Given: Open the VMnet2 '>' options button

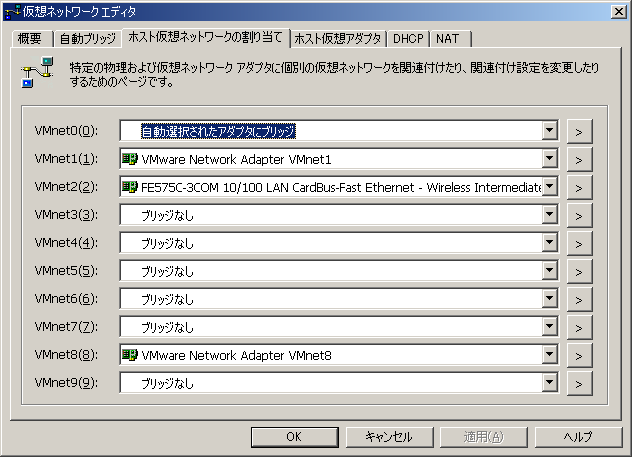Looking at the screenshot, I should pos(580,187).
